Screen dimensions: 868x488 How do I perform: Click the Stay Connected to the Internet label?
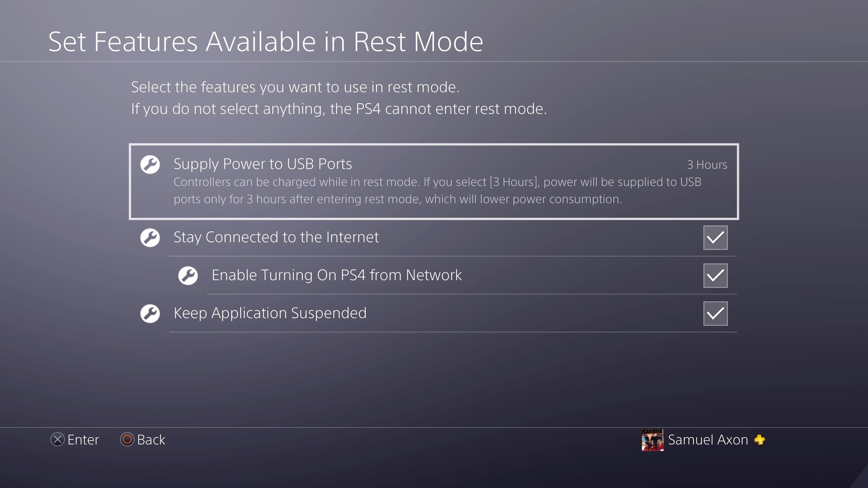pos(276,237)
